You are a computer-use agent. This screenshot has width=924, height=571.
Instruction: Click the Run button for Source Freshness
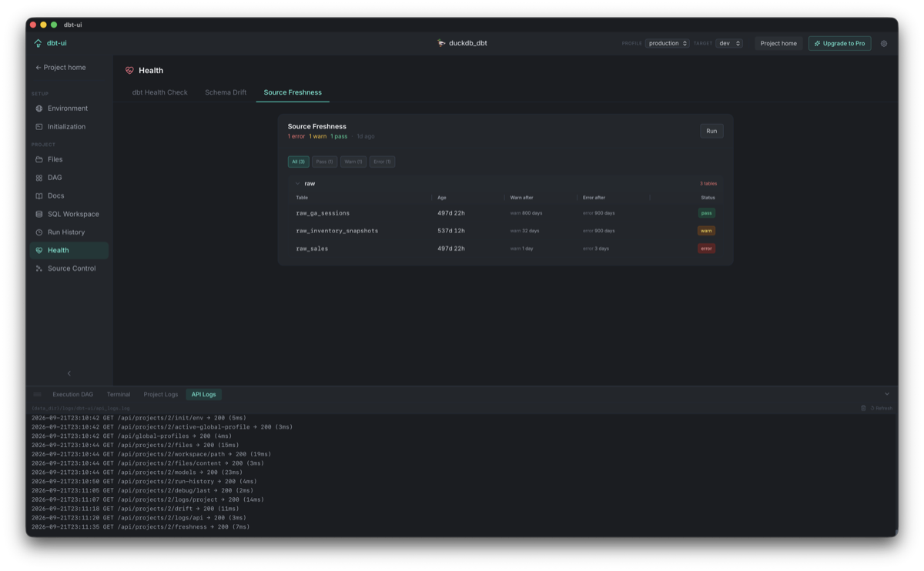711,131
